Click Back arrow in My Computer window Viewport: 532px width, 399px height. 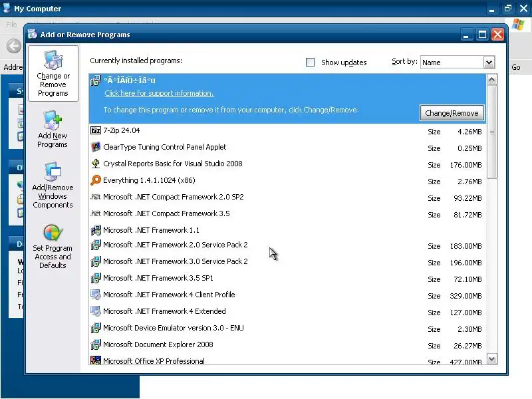[x=14, y=46]
